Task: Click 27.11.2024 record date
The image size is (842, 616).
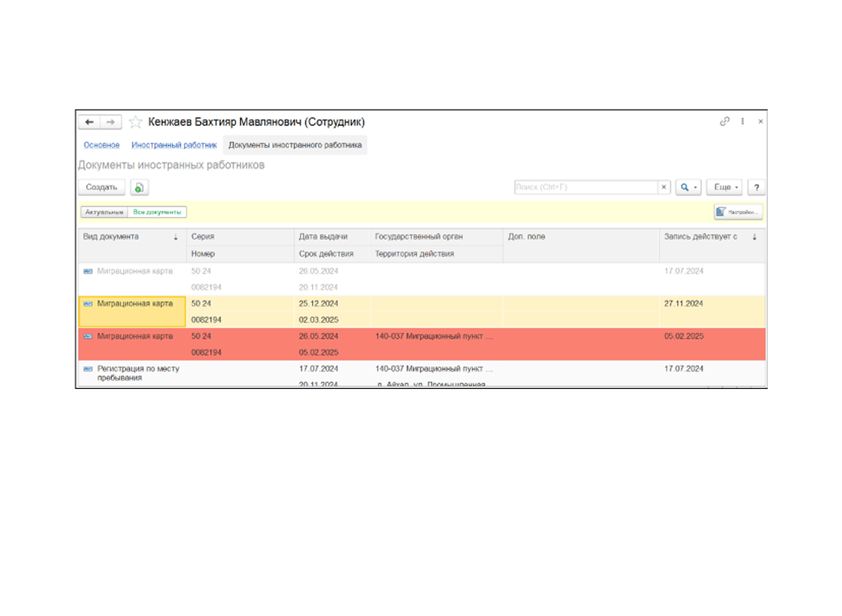Action: click(x=684, y=304)
